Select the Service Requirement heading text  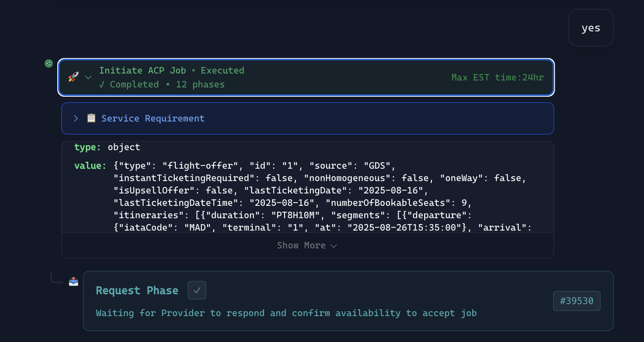[153, 118]
